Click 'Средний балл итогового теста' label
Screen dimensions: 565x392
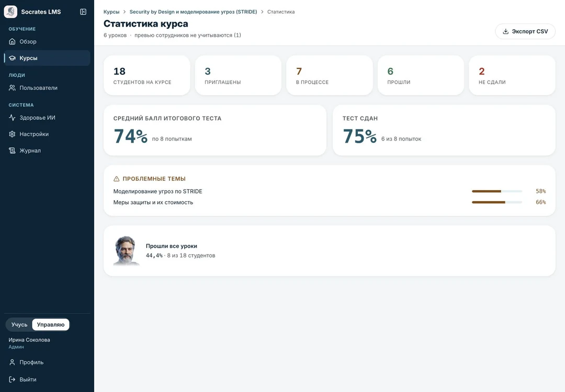167,119
